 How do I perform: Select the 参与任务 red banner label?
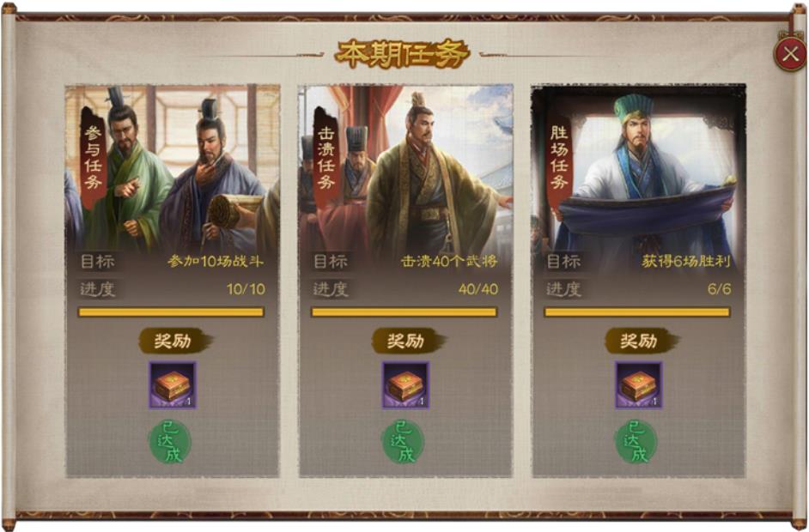pyautogui.click(x=93, y=157)
